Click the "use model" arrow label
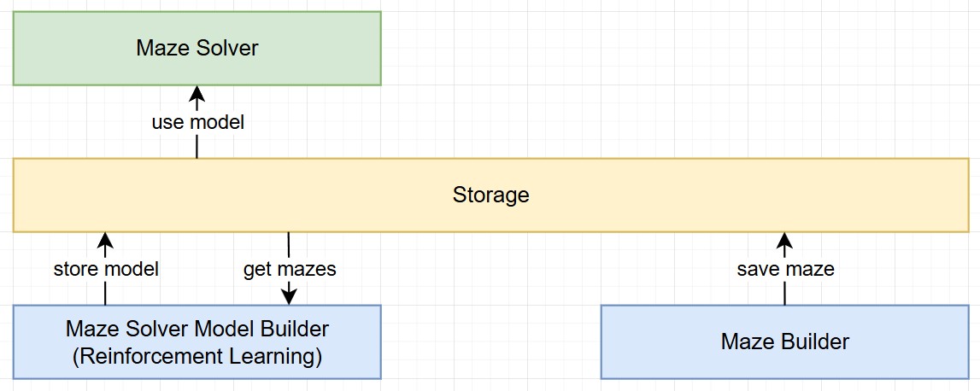The width and height of the screenshot is (980, 391). click(197, 122)
